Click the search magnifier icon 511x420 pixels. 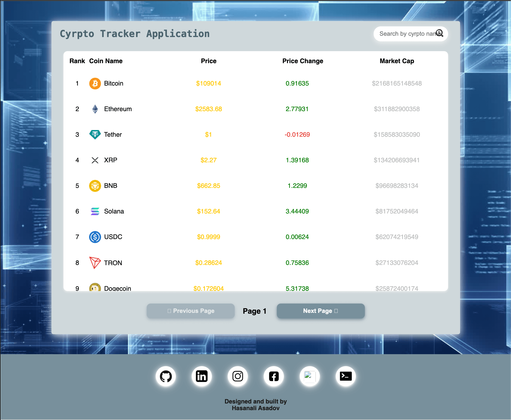coord(440,33)
